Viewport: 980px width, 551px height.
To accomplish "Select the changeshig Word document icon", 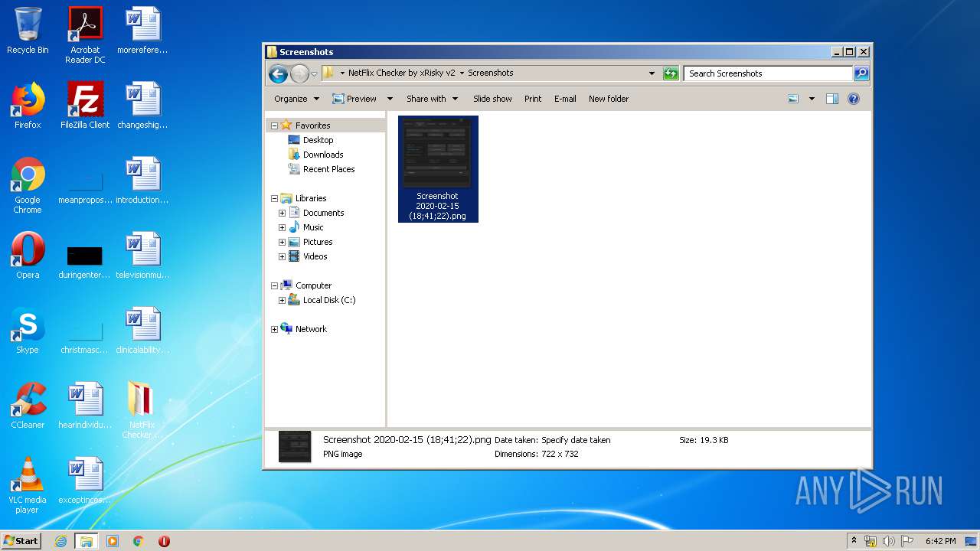I will pos(142,106).
